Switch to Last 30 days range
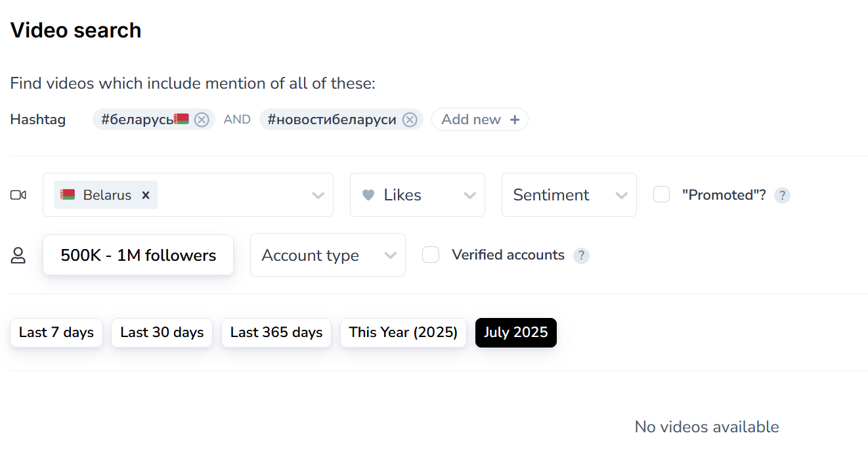This screenshot has height=452, width=868. [x=162, y=332]
